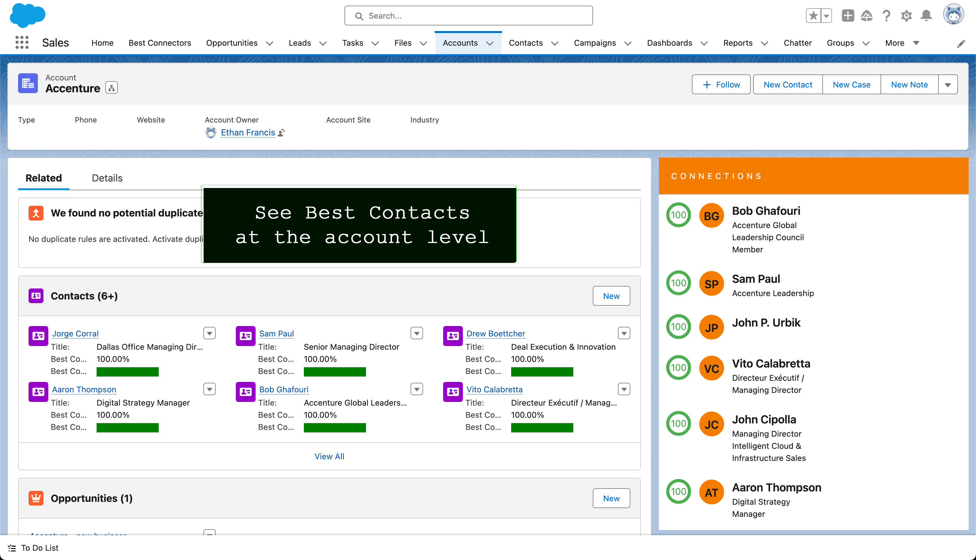
Task: Click the duplicates merge icon
Action: coord(36,213)
